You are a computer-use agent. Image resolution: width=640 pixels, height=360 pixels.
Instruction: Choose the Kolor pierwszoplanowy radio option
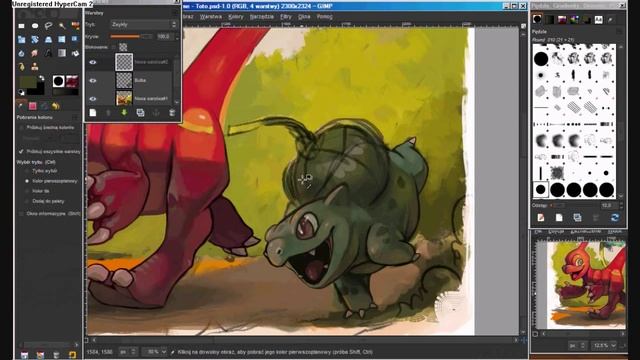tap(27, 181)
